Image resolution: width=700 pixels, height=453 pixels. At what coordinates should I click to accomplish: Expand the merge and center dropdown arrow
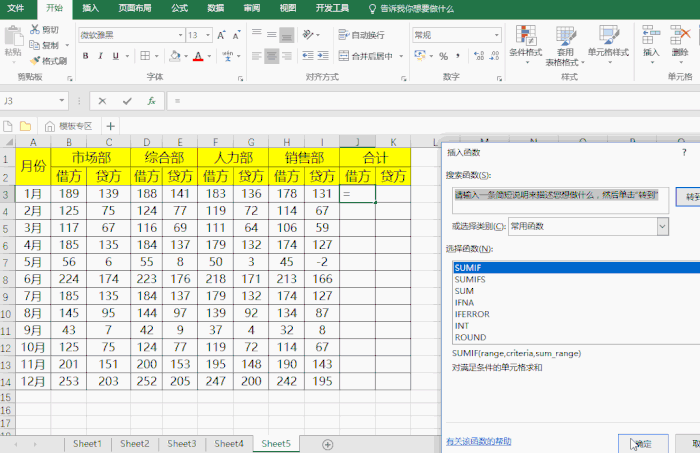pos(401,56)
